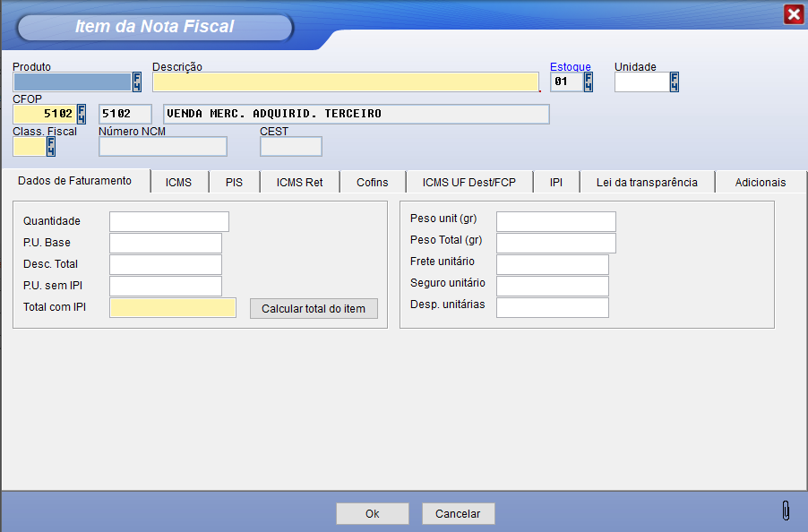Click the F4 lookup icon beside Unidade
This screenshot has width=808, height=532.
point(675,82)
